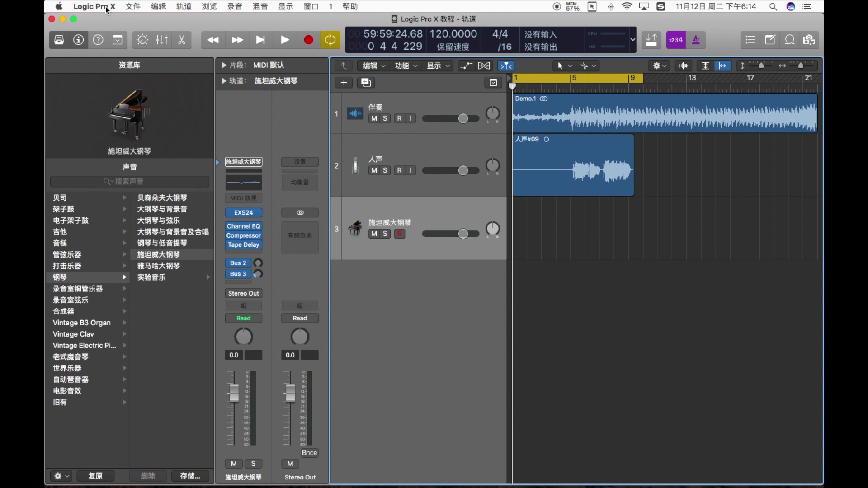Solo the 人声 track with its S button
Screen dimensions: 868x488
pyautogui.click(x=385, y=170)
